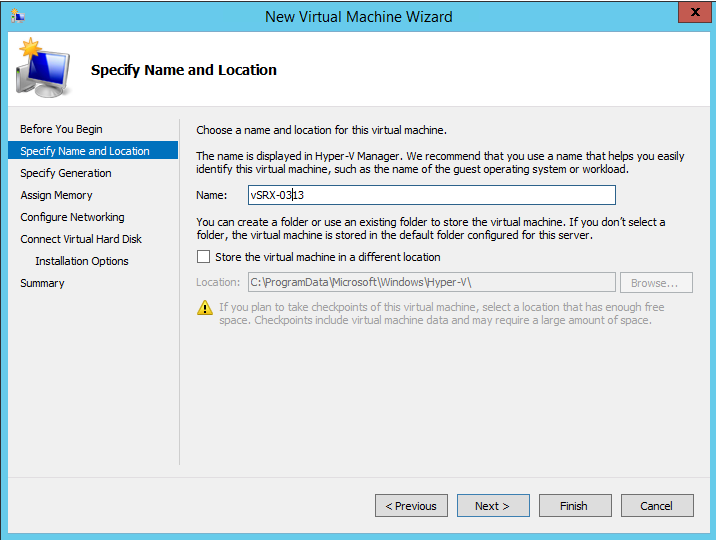The height and width of the screenshot is (540, 716).
Task: Jump to the Assign Memory step
Action: 56,195
